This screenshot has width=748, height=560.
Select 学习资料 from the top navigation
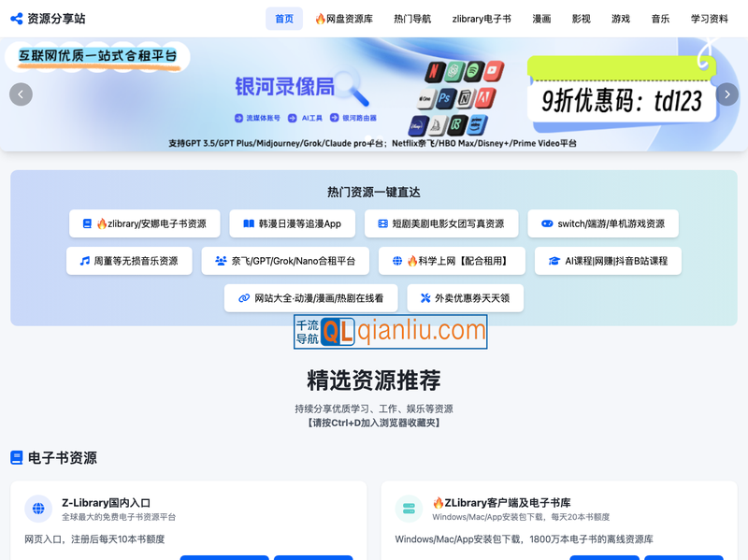click(x=712, y=17)
